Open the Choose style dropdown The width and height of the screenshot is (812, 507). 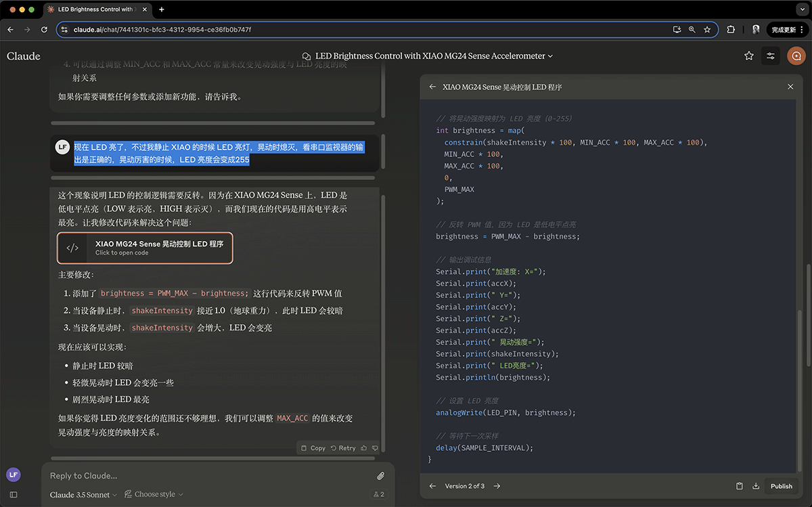154,495
